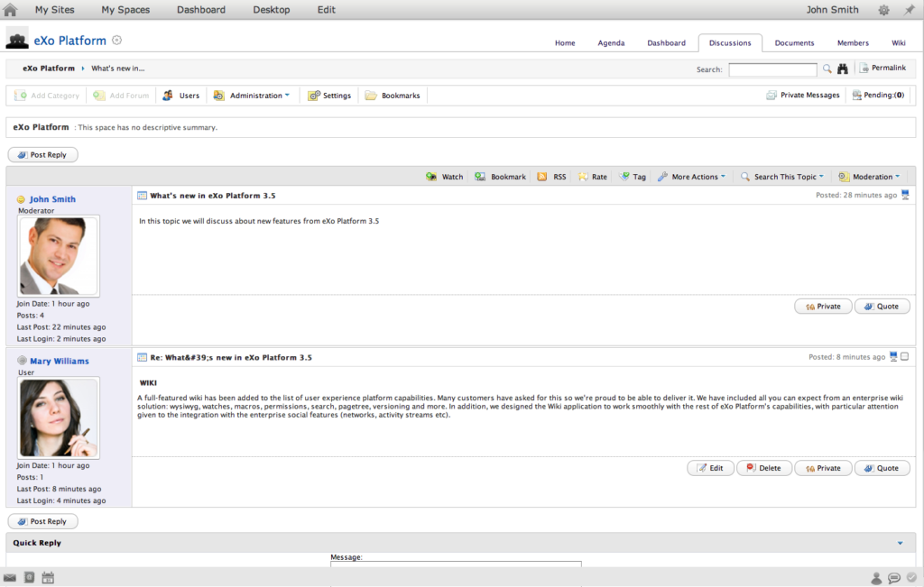Image resolution: width=924 pixels, height=587 pixels.
Task: Switch to the space Dashboard tab
Action: click(666, 43)
